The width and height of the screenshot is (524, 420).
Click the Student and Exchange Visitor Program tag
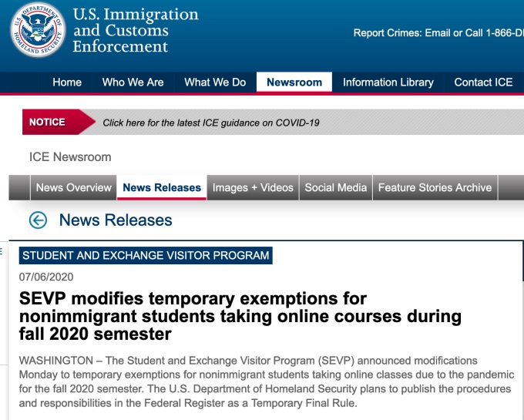click(x=146, y=255)
